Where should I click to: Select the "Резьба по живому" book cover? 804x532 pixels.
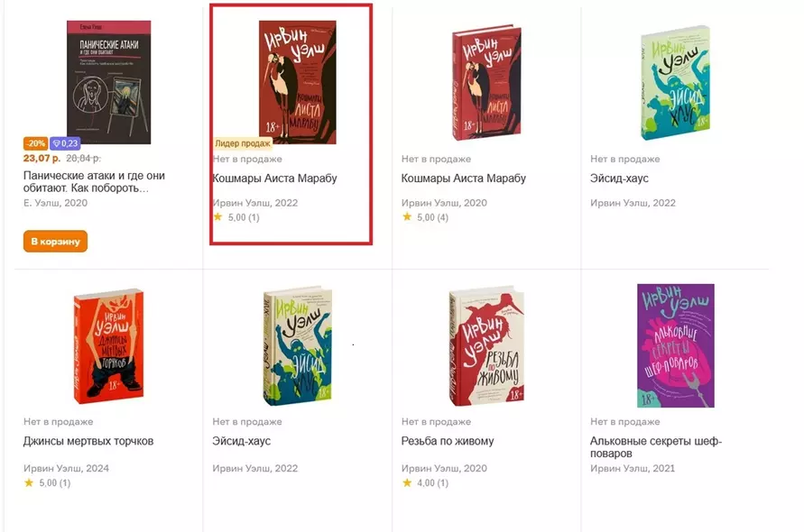[487, 345]
